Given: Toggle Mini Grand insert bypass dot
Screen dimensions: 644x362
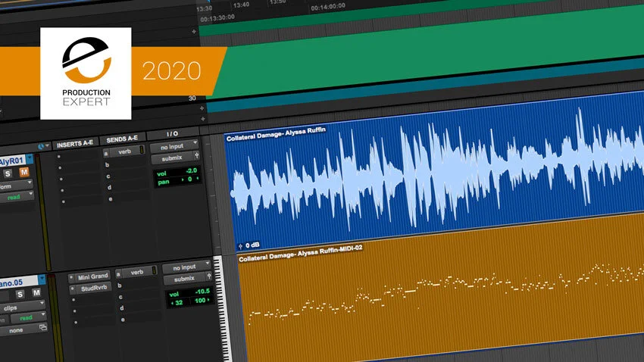Looking at the screenshot, I should pyautogui.click(x=71, y=278).
